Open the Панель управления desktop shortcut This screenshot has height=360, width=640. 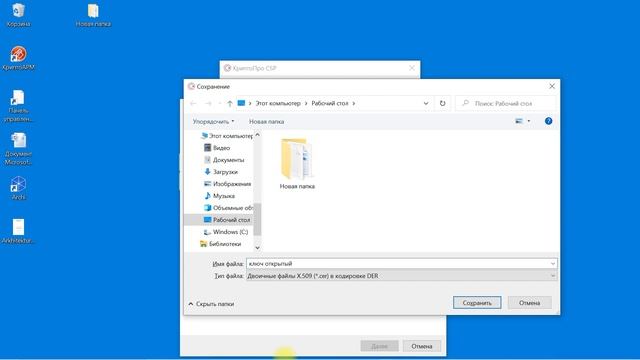coord(18,106)
